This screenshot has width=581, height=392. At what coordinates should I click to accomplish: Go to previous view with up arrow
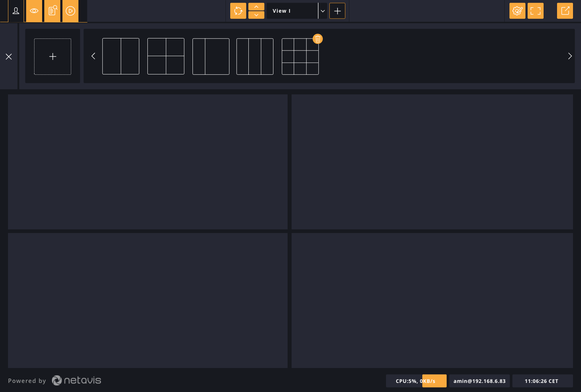pos(256,7)
